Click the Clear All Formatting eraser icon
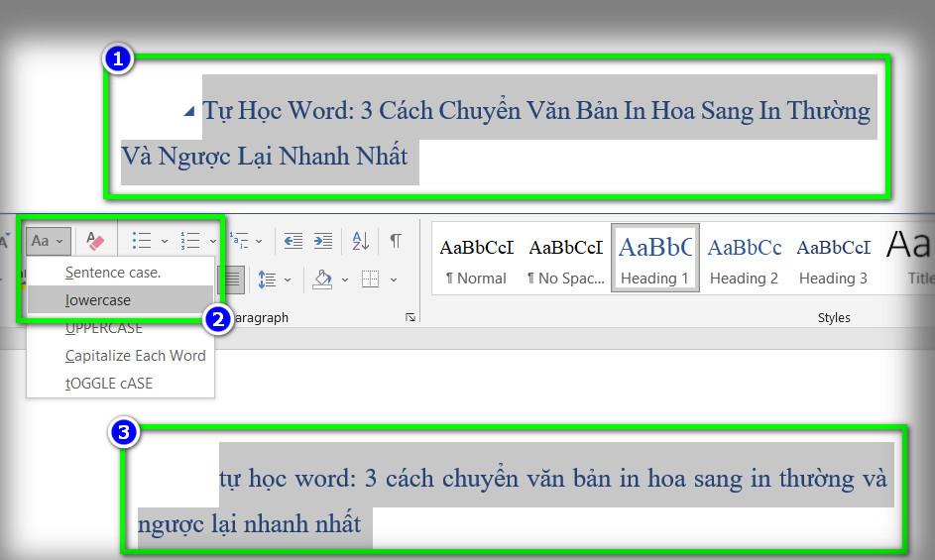Image resolution: width=935 pixels, height=560 pixels. pyautogui.click(x=95, y=241)
